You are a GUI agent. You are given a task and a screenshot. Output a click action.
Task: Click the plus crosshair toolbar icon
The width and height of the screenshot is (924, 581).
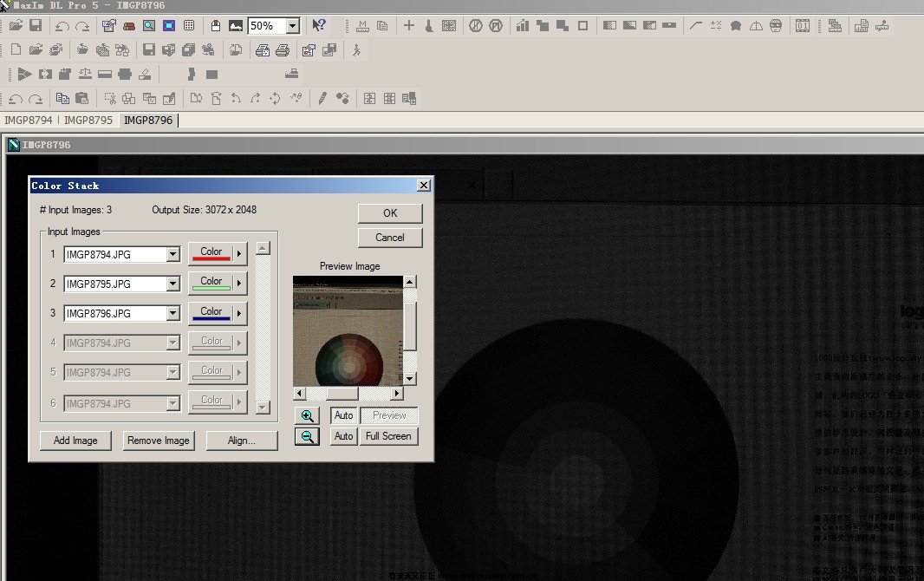coord(408,25)
